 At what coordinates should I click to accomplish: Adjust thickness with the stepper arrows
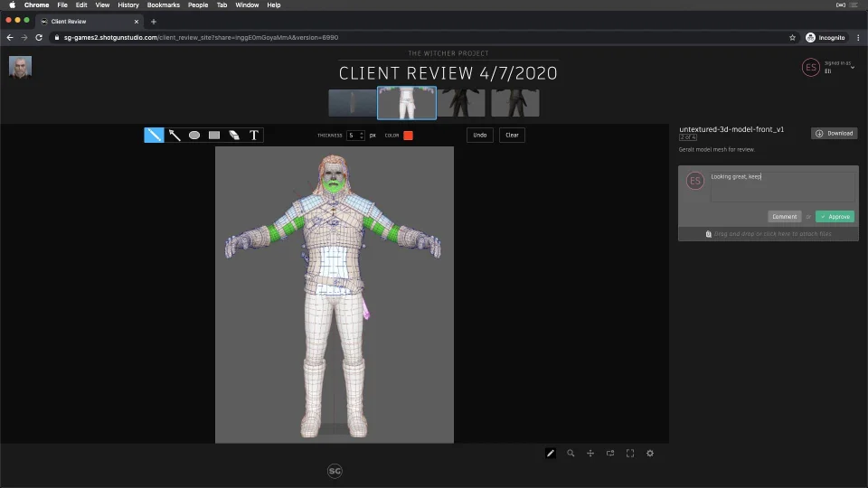tap(362, 136)
